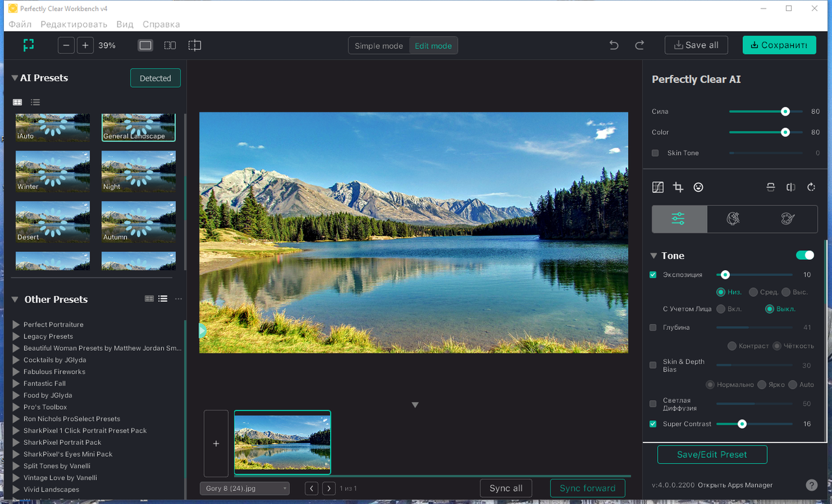Click the redo arrow icon

pos(640,45)
